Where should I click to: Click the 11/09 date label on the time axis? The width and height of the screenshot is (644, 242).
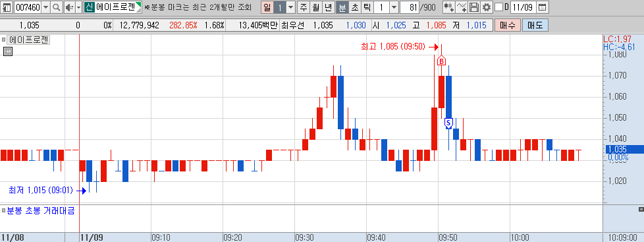[91, 237]
